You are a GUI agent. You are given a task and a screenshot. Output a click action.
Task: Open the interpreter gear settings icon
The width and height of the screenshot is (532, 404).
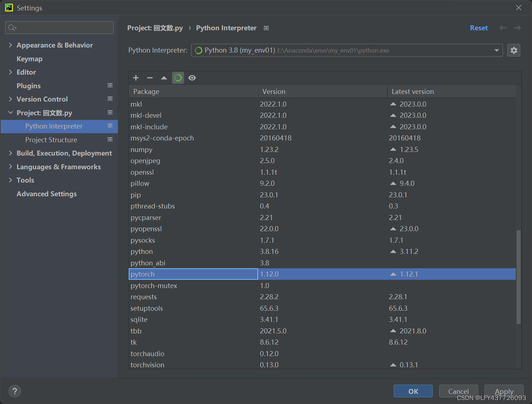point(514,50)
